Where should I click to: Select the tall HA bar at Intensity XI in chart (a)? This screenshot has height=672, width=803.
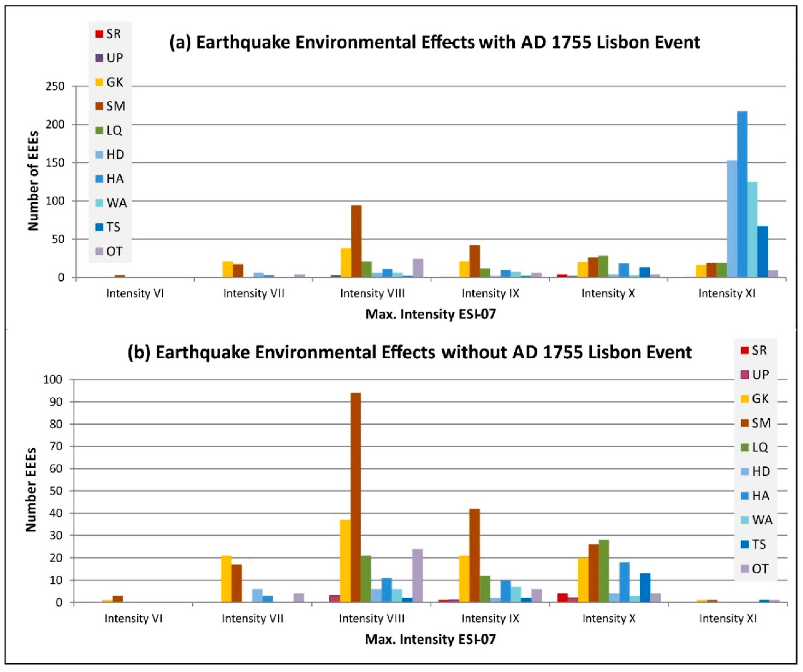point(742,194)
